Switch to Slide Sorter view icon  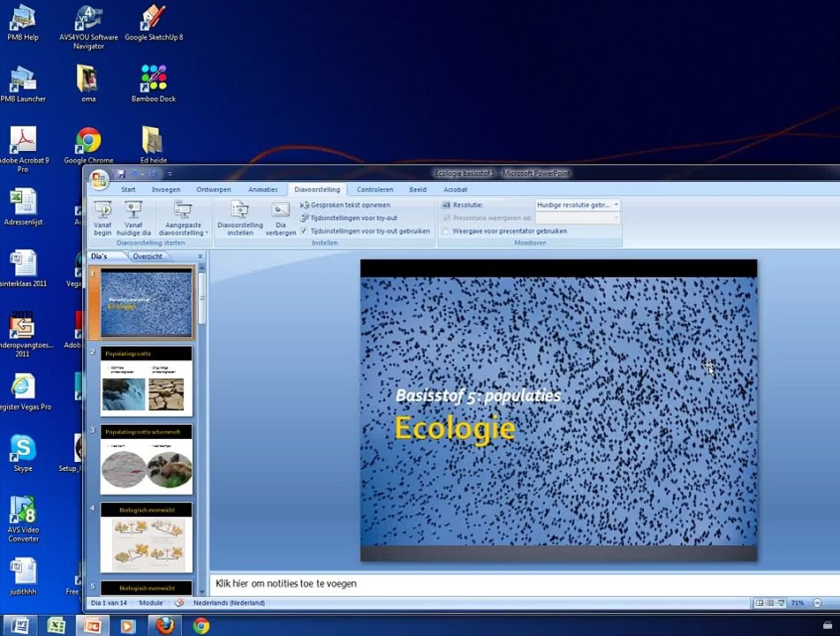[x=770, y=602]
